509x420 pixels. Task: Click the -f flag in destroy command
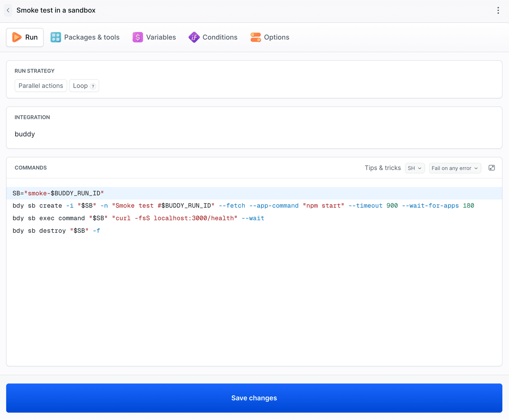96,231
